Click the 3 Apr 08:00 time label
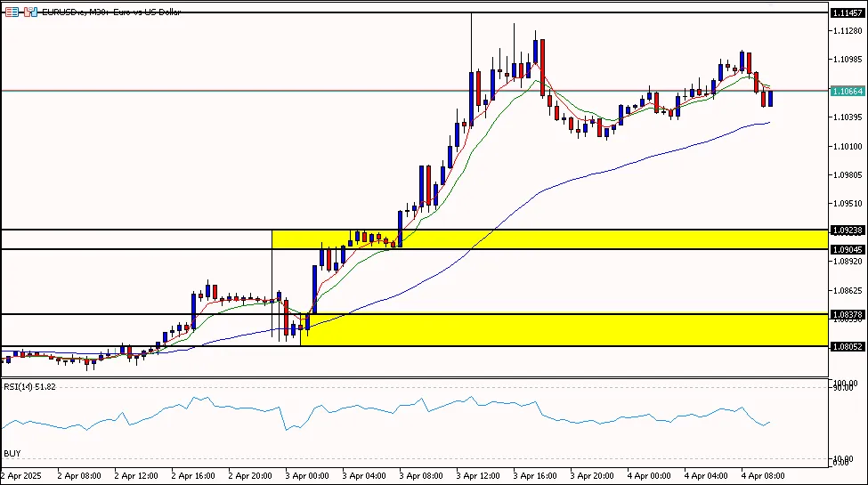868x485 pixels. click(x=421, y=475)
